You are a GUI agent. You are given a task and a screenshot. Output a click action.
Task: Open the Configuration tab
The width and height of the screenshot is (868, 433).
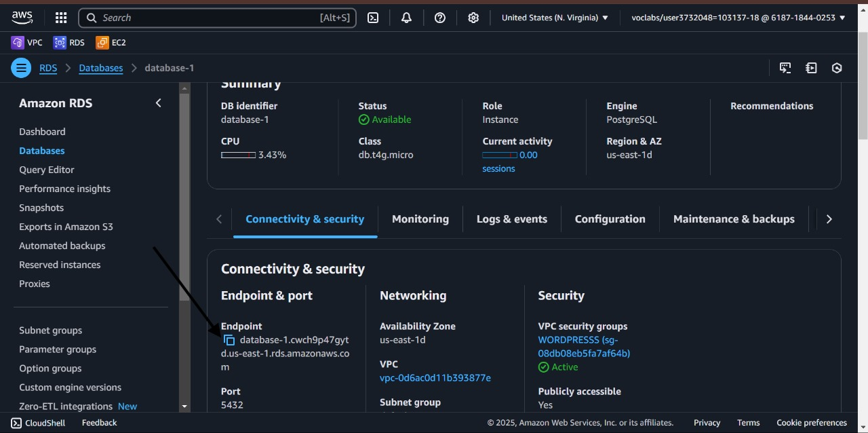(x=610, y=219)
